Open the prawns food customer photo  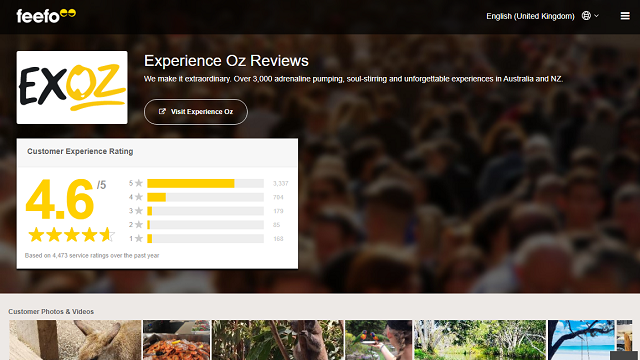(x=176, y=340)
